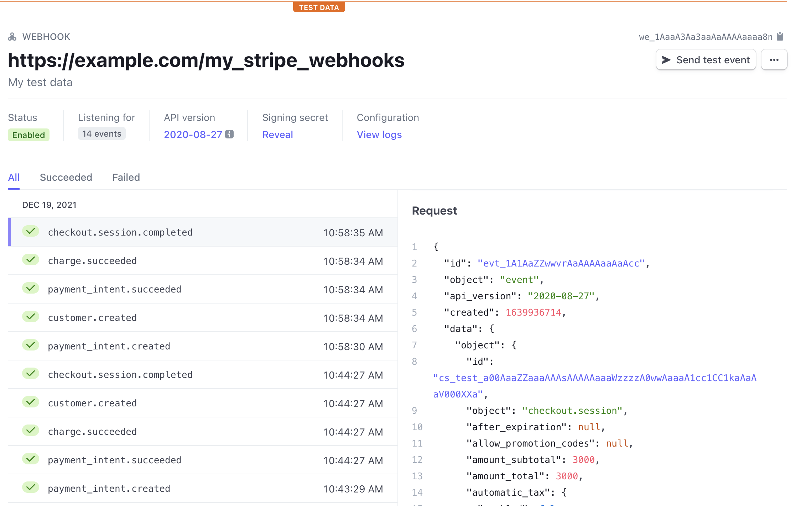Click the event id evt_1A1AaZZwwvrAaAAAAaaAaAcc value
The width and height of the screenshot is (812, 506).
(561, 263)
